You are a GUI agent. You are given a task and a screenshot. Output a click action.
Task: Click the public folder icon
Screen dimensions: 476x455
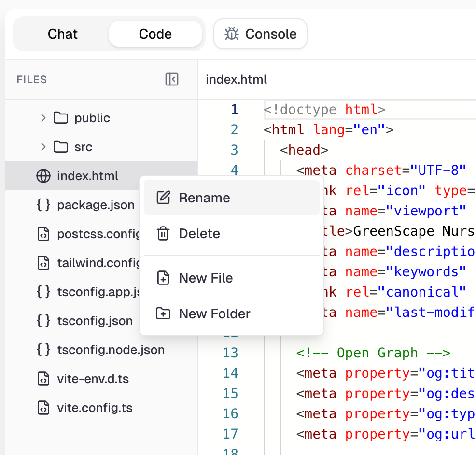click(61, 118)
